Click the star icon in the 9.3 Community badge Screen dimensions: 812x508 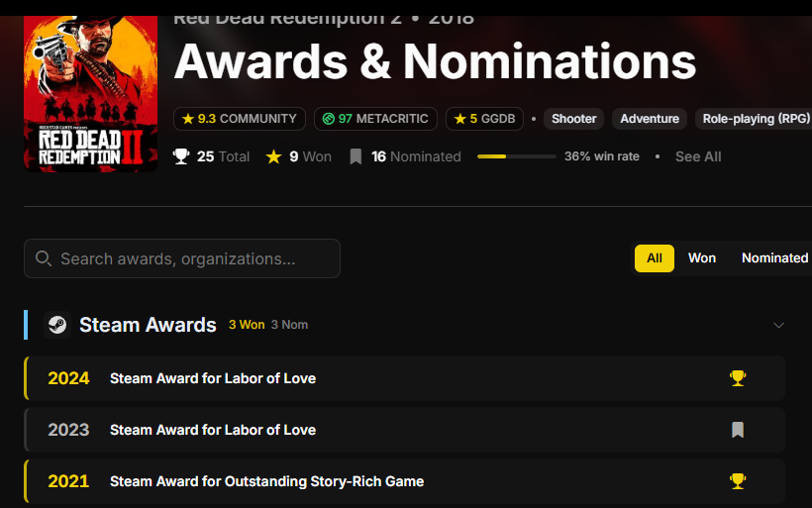[x=188, y=119]
